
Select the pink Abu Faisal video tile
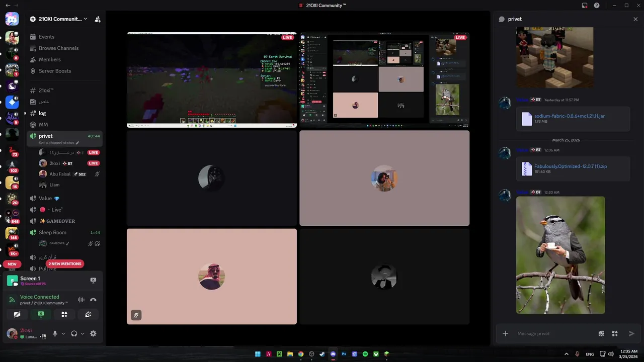212,277
